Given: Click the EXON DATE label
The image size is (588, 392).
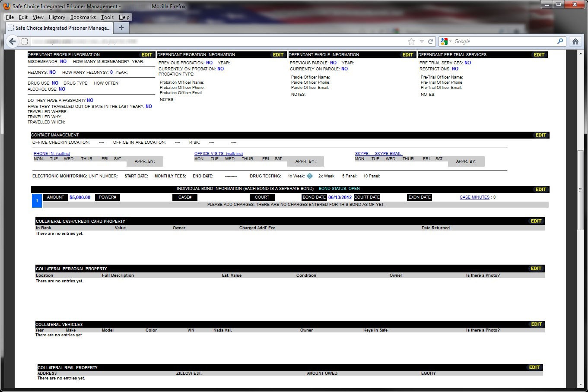Looking at the screenshot, I should pos(420,197).
